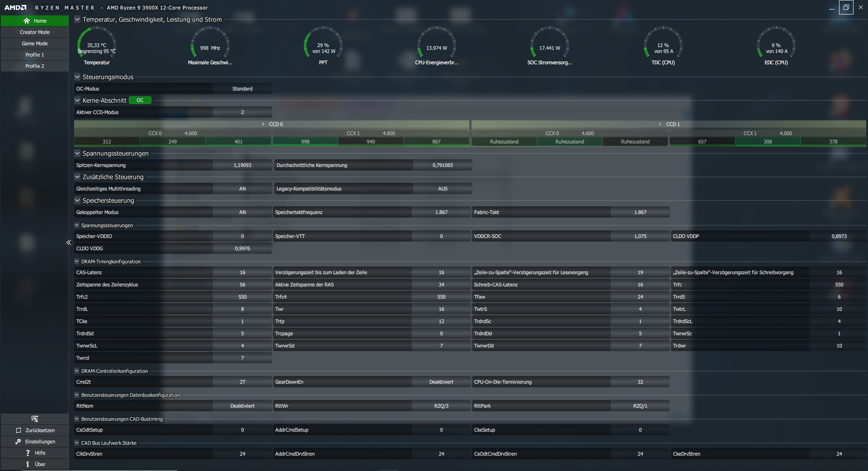868x471 pixels.
Task: Click CAS-Latenz value 16
Action: pyautogui.click(x=242, y=272)
